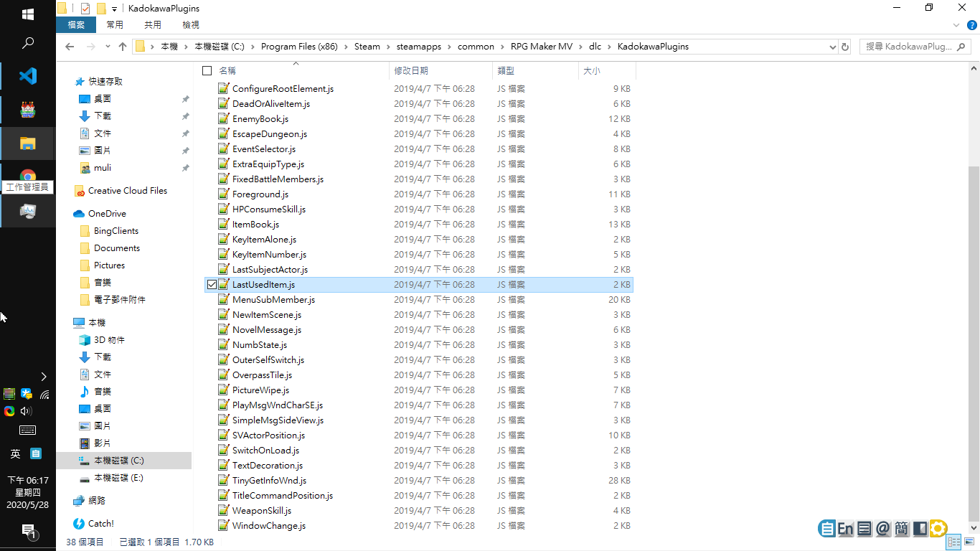The height and width of the screenshot is (551, 980).
Task: Navigate back with the left arrow
Action: 70,47
